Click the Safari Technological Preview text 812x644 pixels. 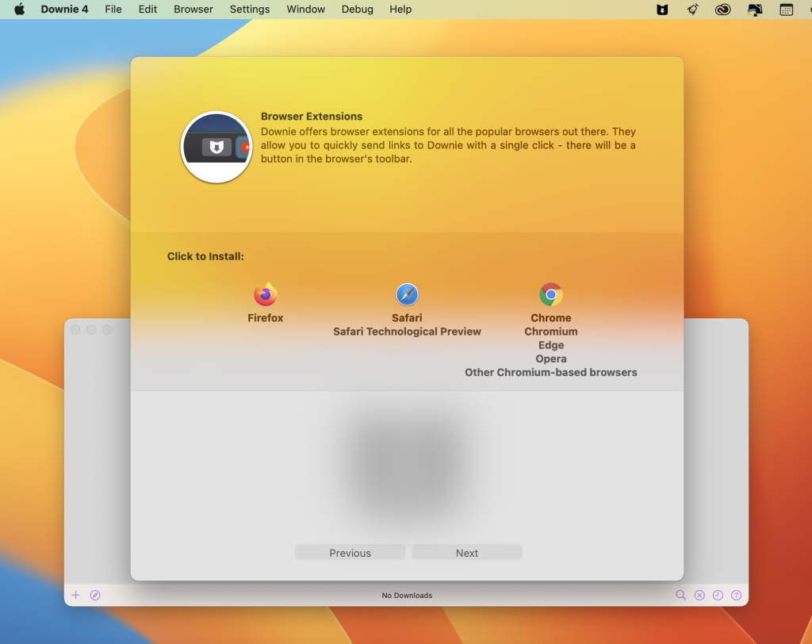click(407, 331)
